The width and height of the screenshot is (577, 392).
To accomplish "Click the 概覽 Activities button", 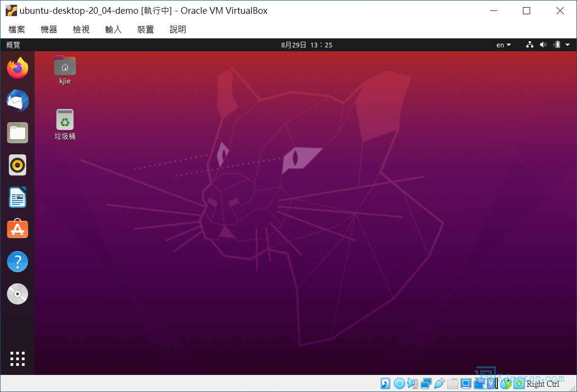I will pyautogui.click(x=13, y=45).
